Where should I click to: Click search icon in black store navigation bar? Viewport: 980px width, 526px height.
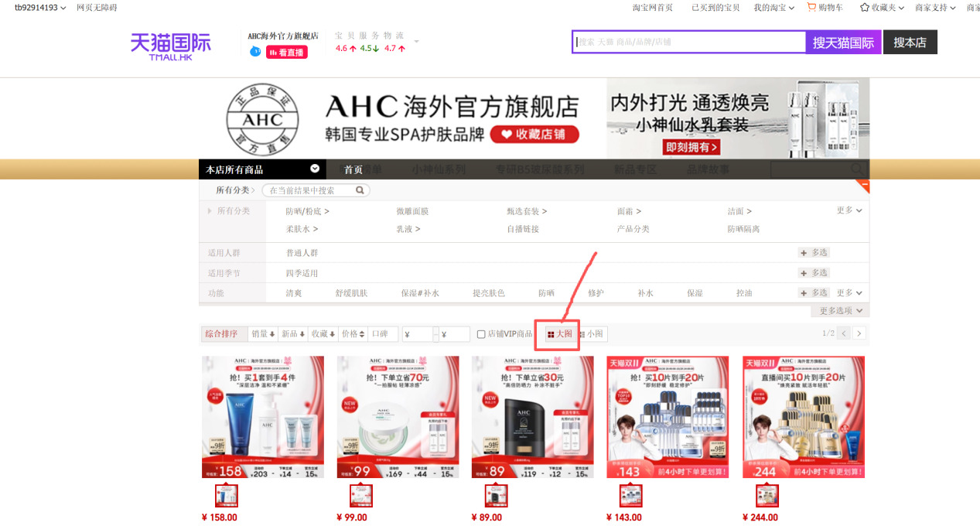click(855, 169)
